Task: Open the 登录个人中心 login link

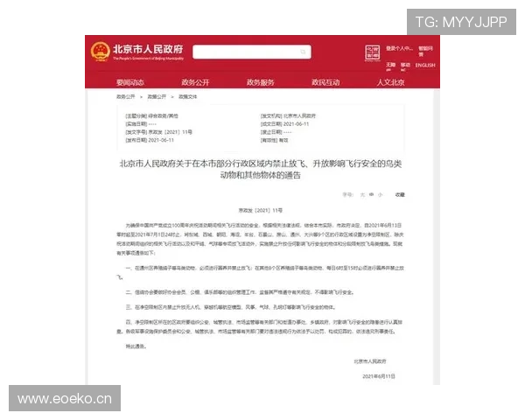Action: click(399, 49)
